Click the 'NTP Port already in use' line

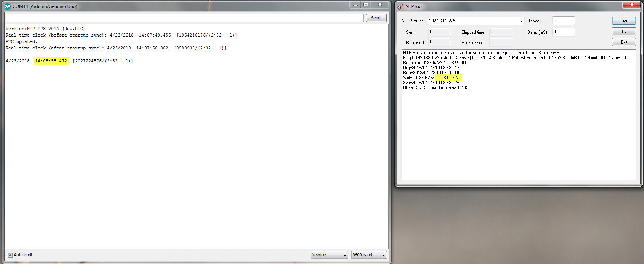[x=481, y=53]
